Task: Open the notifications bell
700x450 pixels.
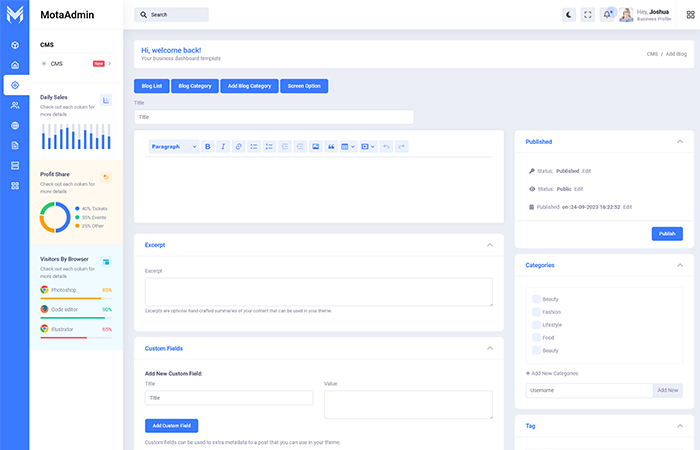Action: pos(607,15)
